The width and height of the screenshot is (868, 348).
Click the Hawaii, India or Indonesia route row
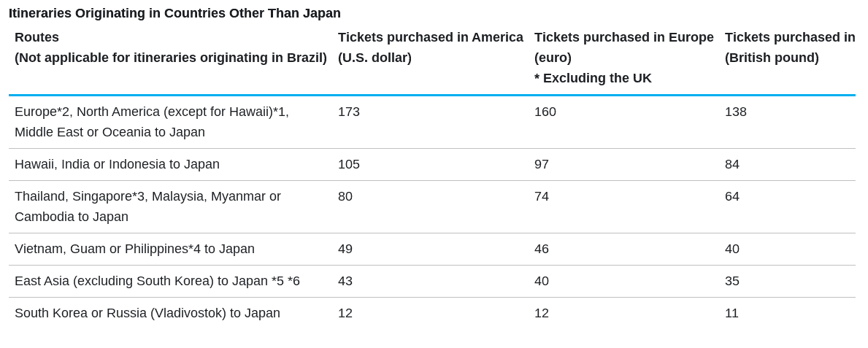point(117,164)
